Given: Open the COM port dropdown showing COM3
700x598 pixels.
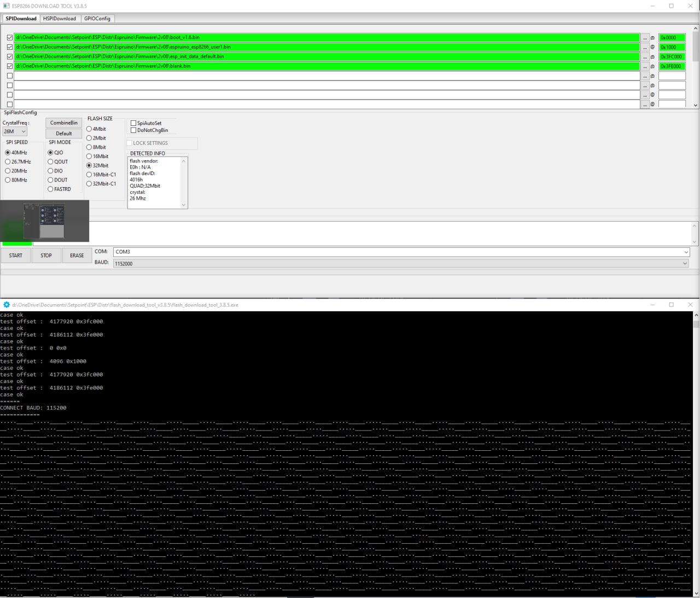Looking at the screenshot, I should [401, 252].
